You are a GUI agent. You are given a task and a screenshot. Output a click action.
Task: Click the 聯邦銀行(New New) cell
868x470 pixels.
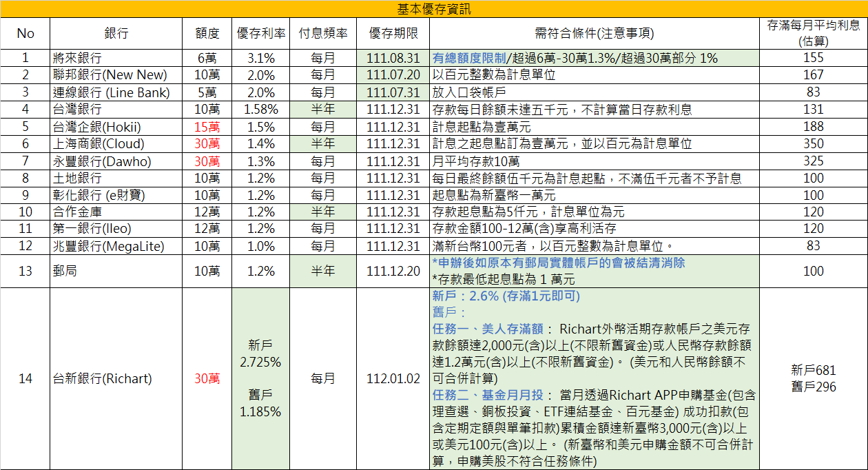(116, 75)
